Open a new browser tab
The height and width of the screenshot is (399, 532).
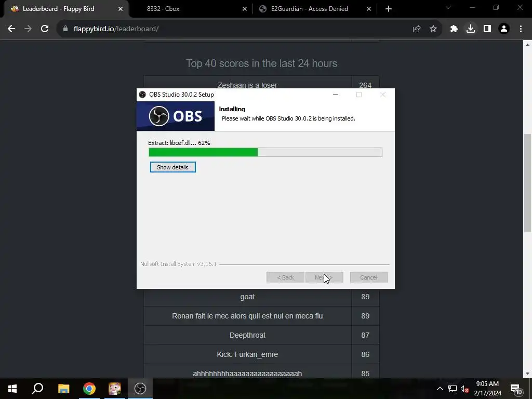coord(389,9)
